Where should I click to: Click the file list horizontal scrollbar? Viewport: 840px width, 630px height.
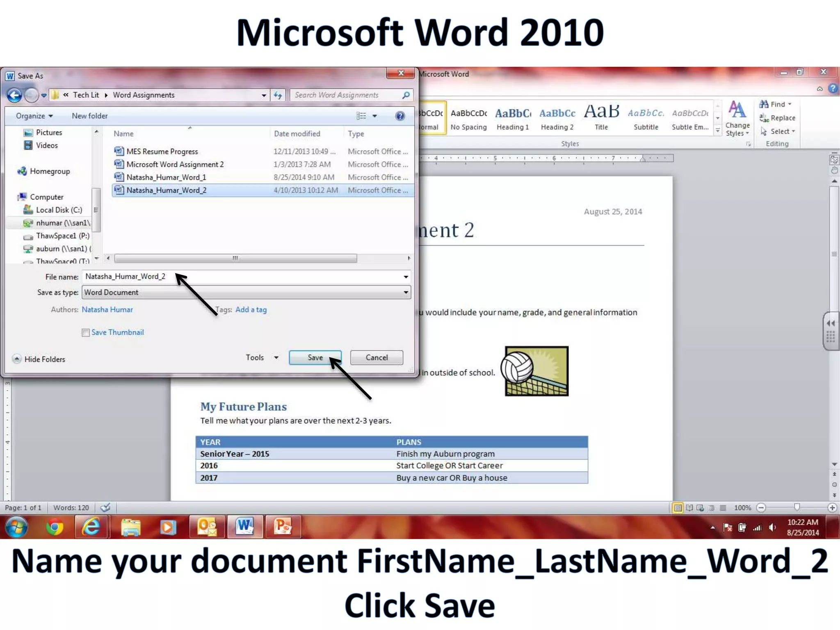[x=235, y=258]
